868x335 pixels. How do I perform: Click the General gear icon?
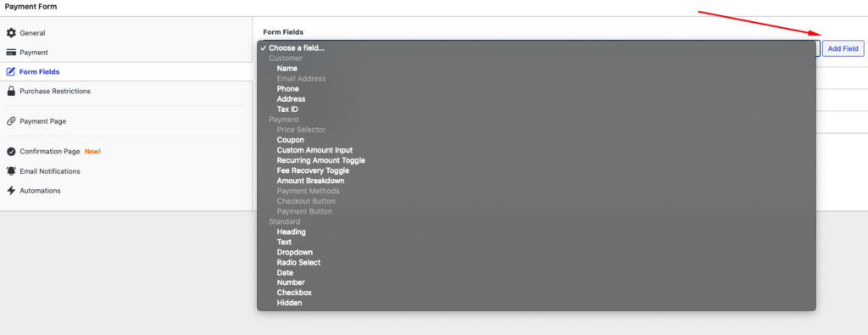11,33
